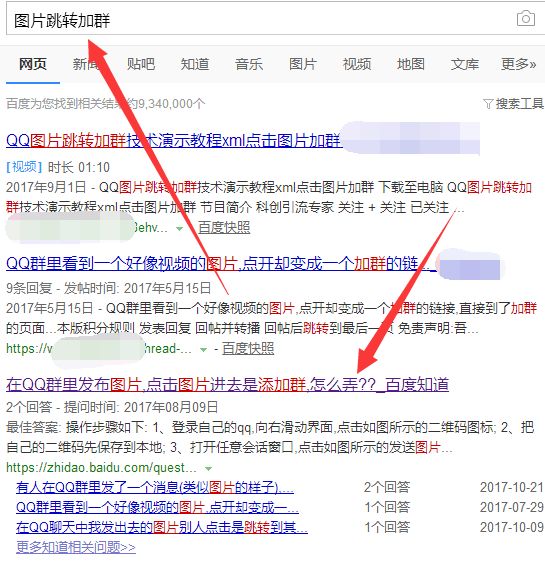This screenshot has width=545, height=562.
Task: Open related question QQ群里看到一个好像视频的图片,点开却变成一
Action: [x=157, y=508]
